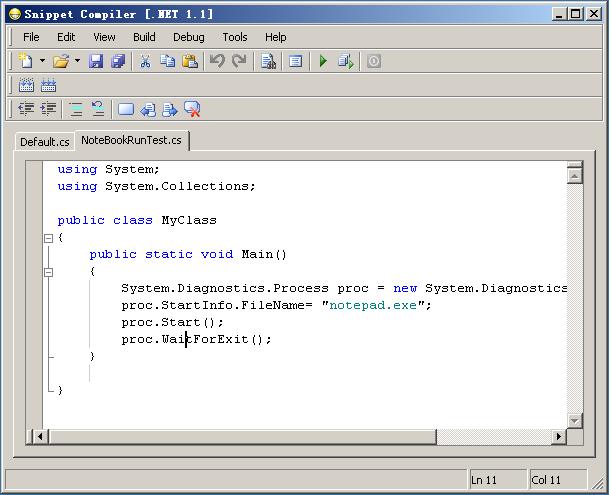Go to the previous bookmark
Image resolution: width=611 pixels, height=495 pixels.
pyautogui.click(x=148, y=110)
